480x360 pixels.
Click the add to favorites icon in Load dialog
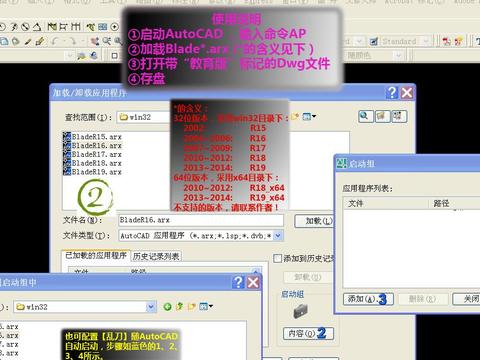(x=399, y=117)
